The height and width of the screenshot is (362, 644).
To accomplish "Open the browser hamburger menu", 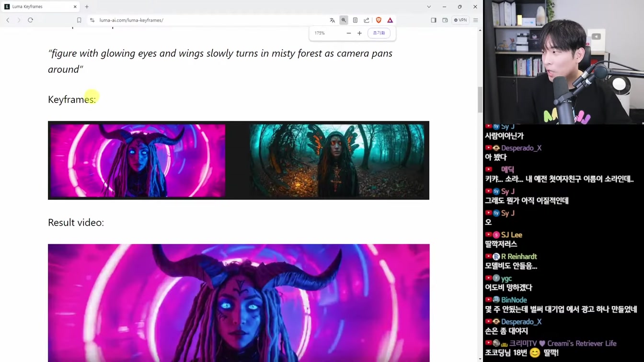I will pos(475,20).
